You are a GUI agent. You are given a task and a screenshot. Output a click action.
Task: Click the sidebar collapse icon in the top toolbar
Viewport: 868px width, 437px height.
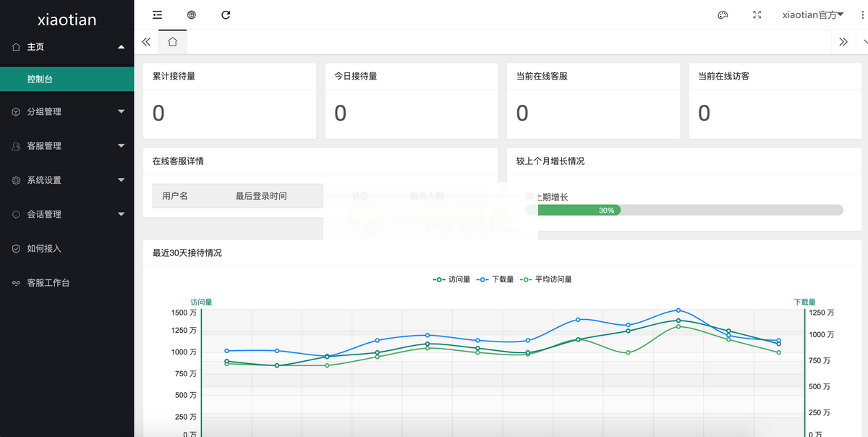pyautogui.click(x=158, y=14)
